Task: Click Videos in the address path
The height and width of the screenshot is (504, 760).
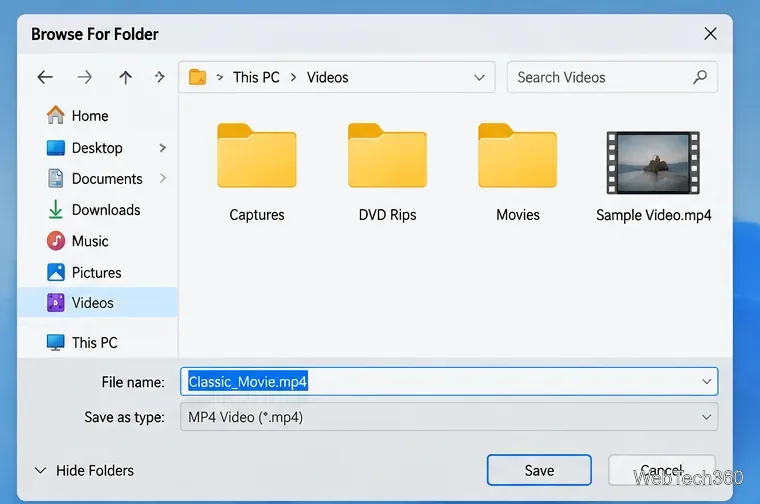Action: click(327, 78)
